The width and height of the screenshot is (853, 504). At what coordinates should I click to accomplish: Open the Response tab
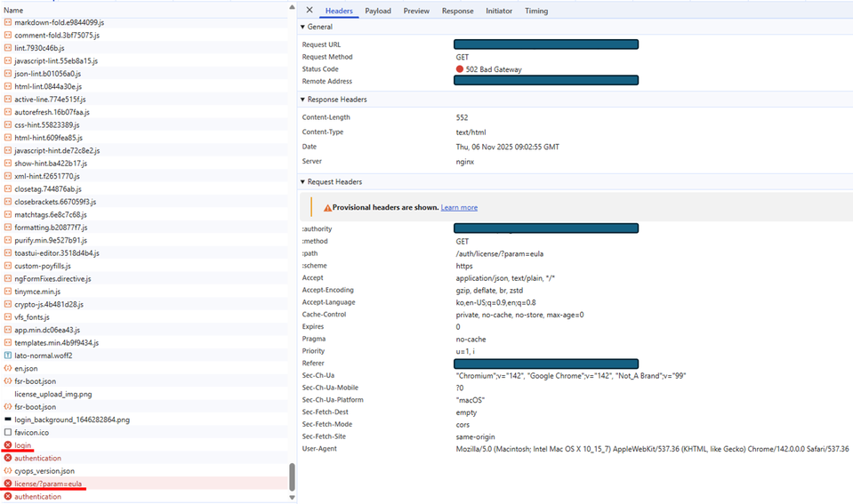coord(457,11)
